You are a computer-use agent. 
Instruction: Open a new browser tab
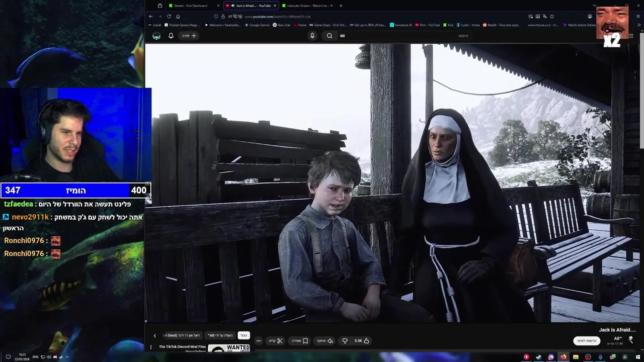click(341, 6)
